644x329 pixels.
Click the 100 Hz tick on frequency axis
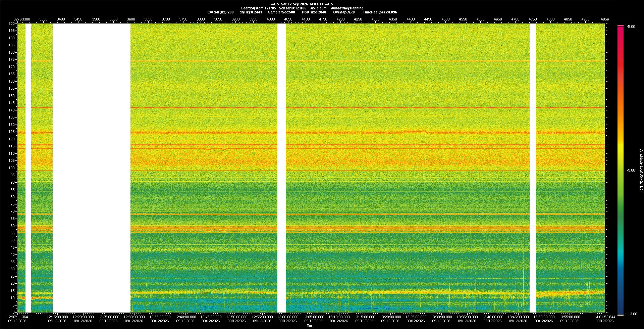tap(12, 168)
